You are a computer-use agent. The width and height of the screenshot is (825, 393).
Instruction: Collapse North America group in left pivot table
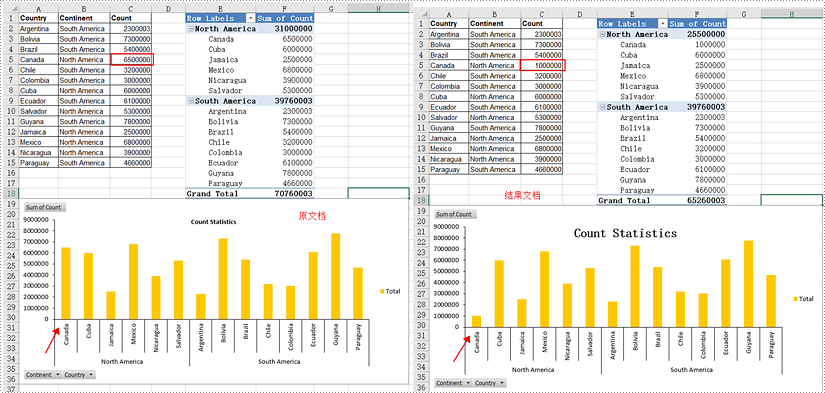pyautogui.click(x=190, y=29)
